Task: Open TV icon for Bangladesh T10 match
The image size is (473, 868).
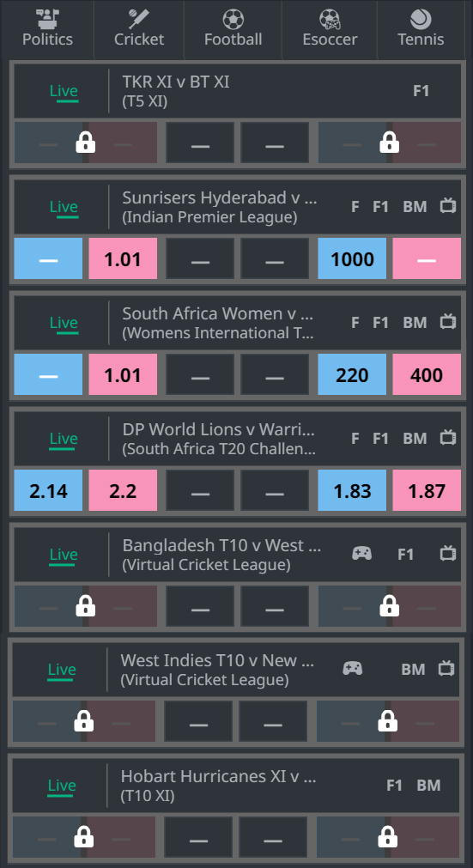Action: click(x=447, y=554)
